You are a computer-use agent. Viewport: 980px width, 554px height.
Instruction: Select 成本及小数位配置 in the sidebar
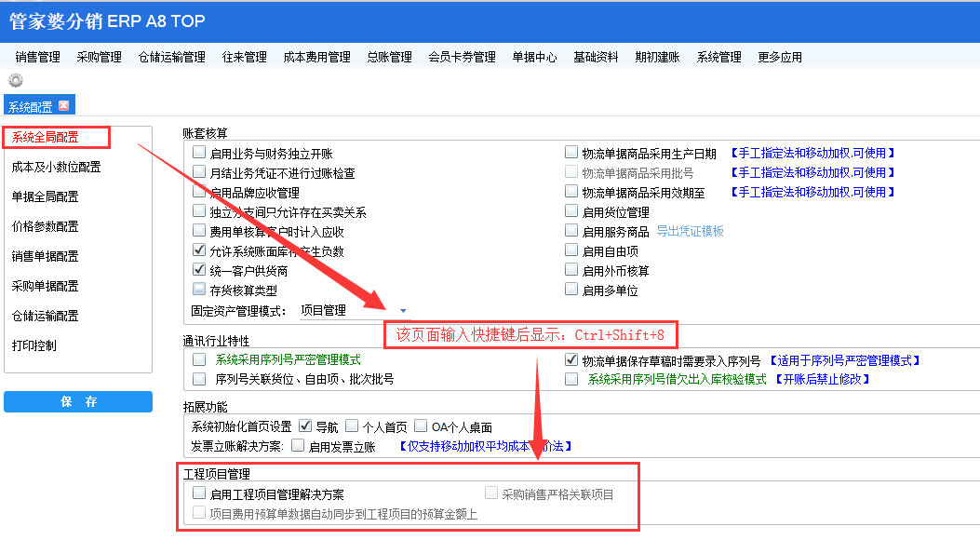point(56,167)
